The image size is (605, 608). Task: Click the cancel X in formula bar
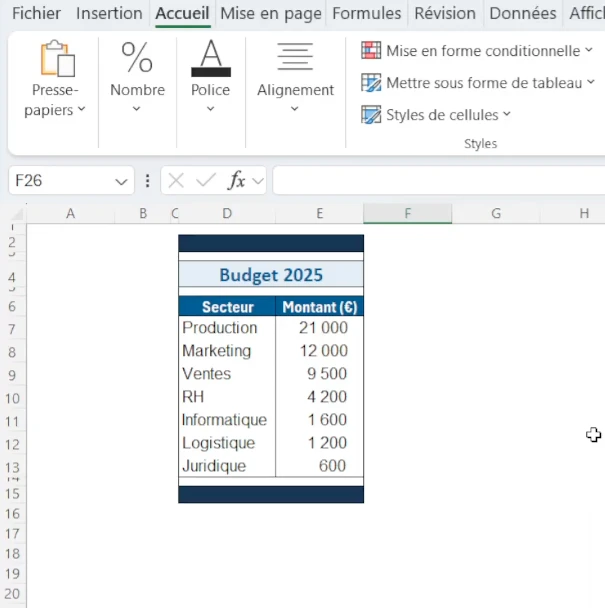tap(176, 180)
